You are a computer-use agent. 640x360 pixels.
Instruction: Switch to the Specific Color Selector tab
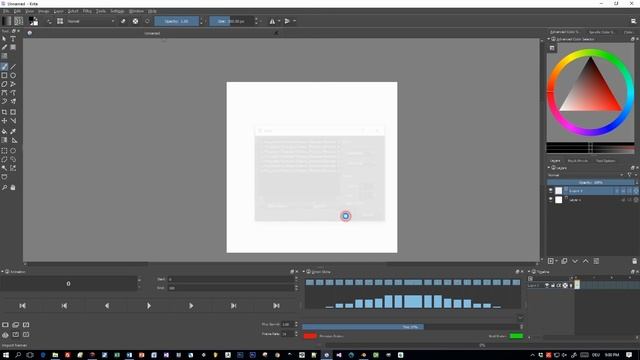coord(601,32)
